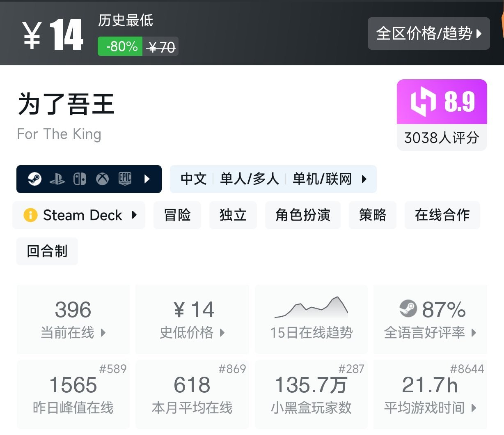Click the PlayStation platform icon
The image size is (504, 435).
pos(57,179)
